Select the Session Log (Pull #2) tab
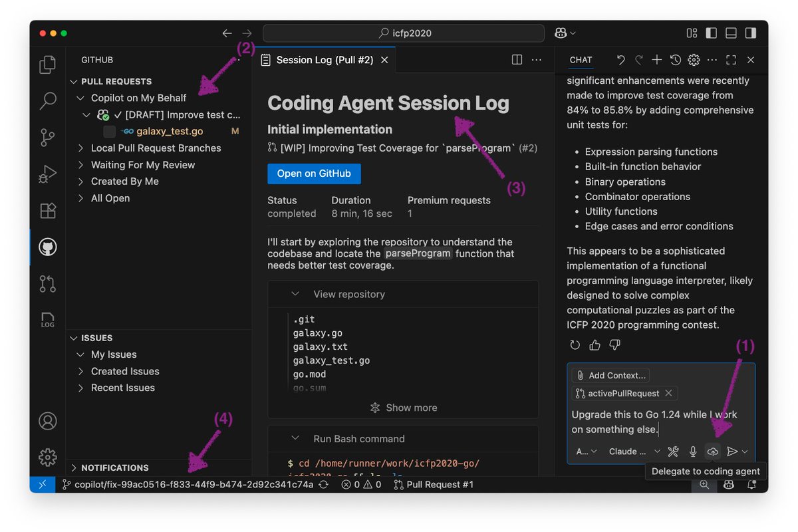This screenshot has width=798, height=532. (x=325, y=60)
